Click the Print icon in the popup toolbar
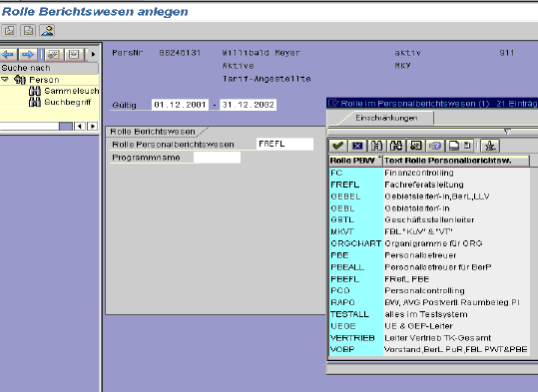The image size is (538, 392). coord(453,146)
